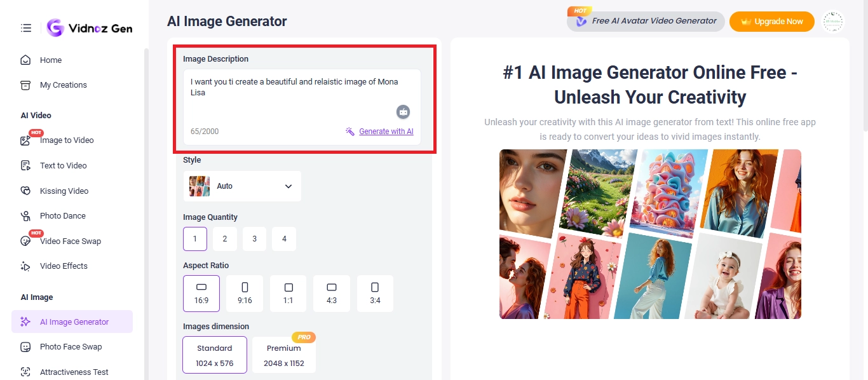This screenshot has width=868, height=380.
Task: Enable the Premium 2048 x 1152 dimension
Action: [284, 354]
